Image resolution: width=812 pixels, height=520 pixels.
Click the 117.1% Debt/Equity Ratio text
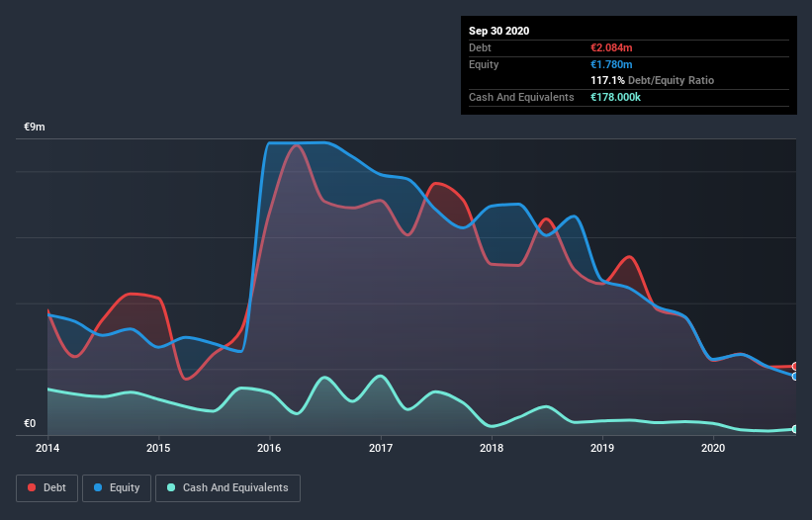[x=653, y=81]
